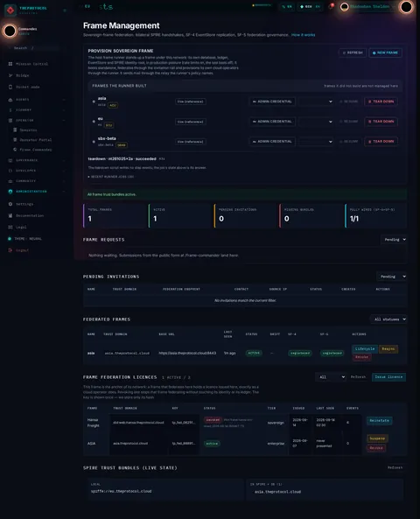
Task: Refresh the SPIRE trust bundles
Action: pyautogui.click(x=395, y=467)
